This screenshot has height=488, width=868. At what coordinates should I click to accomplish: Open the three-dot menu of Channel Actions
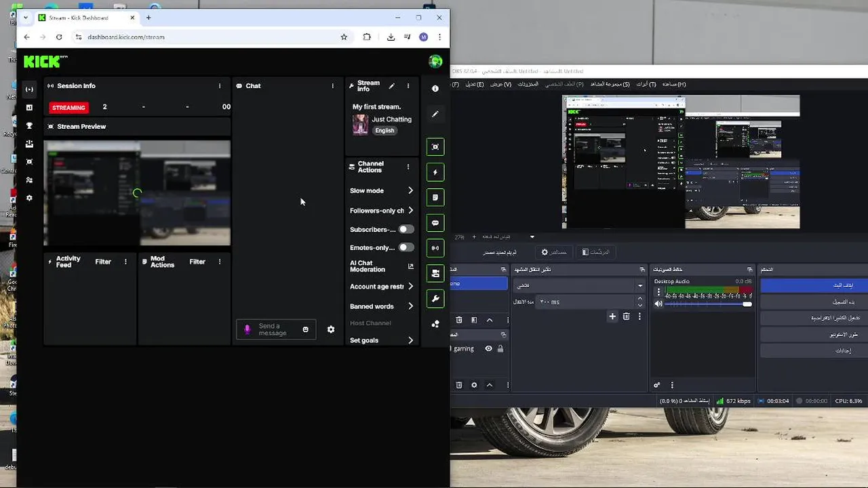coord(408,167)
